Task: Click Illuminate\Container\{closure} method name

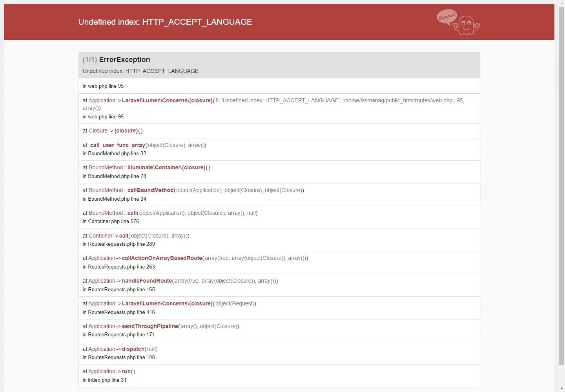Action: (166, 167)
